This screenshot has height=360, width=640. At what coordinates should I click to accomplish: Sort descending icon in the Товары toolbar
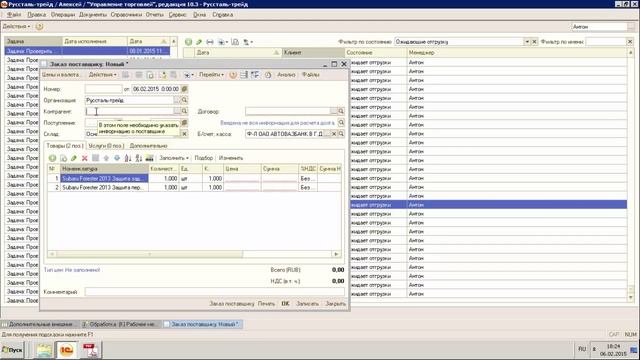(138, 158)
